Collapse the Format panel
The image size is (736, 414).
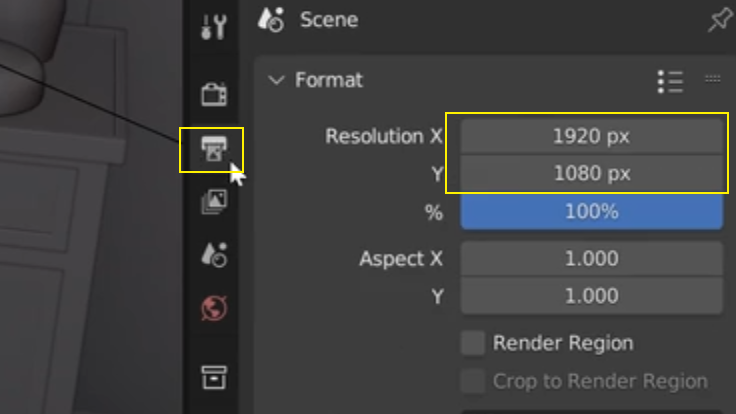(276, 80)
